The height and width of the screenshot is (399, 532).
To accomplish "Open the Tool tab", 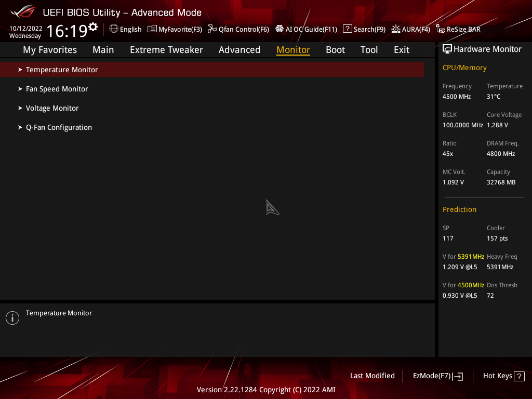I will point(369,50).
